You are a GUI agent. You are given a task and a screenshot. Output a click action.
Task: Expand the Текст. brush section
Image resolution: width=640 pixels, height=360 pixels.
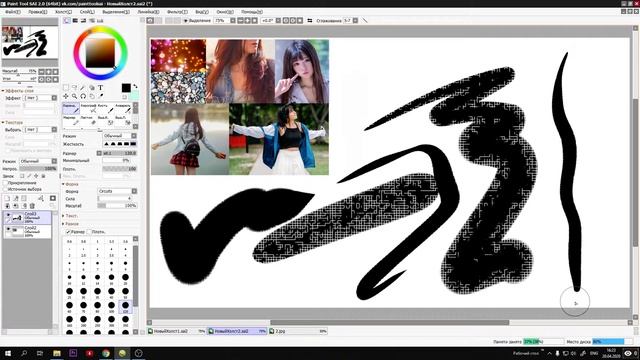70,216
